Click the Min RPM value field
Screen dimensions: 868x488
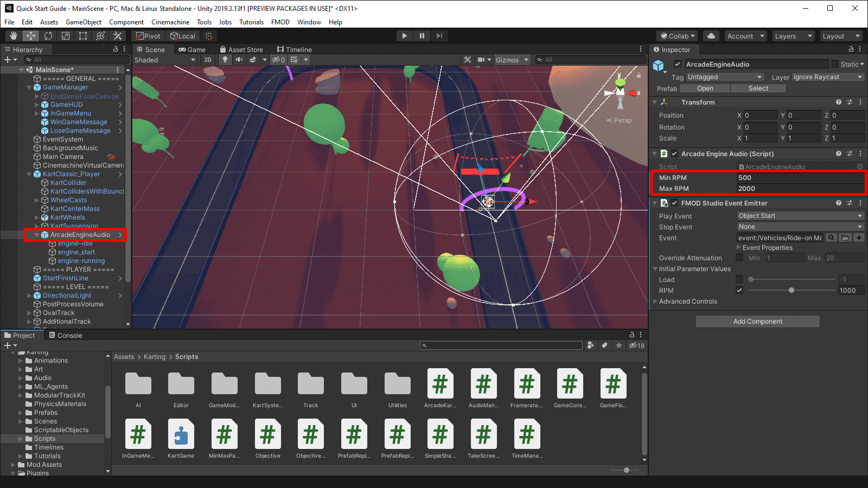(x=800, y=177)
